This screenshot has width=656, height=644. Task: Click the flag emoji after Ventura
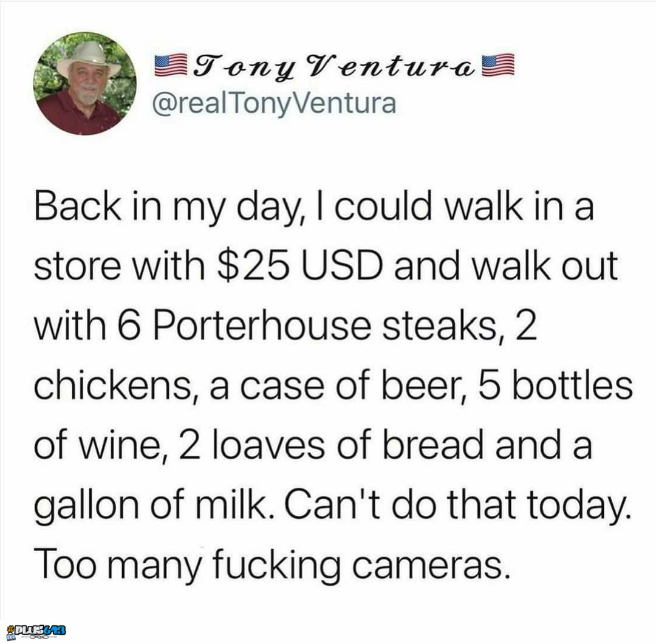pos(498,65)
